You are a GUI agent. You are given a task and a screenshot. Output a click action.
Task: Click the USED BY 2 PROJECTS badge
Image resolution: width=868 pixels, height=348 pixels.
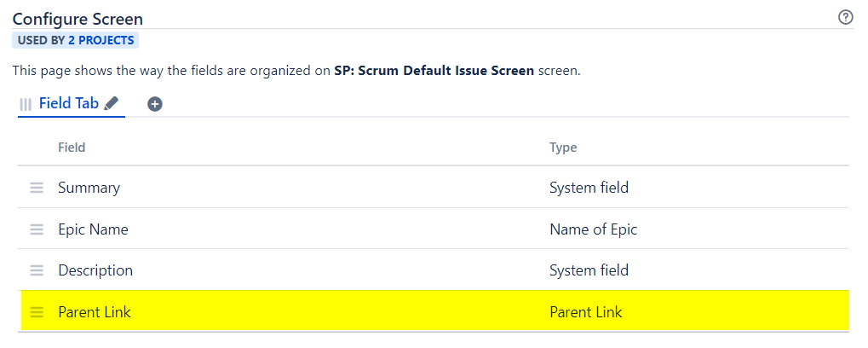pos(75,40)
